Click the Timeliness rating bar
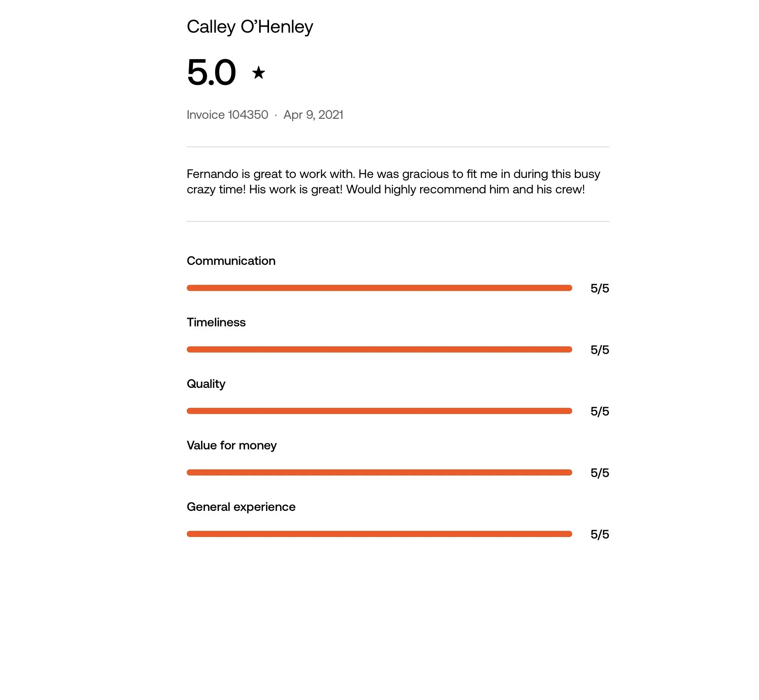 tap(379, 349)
